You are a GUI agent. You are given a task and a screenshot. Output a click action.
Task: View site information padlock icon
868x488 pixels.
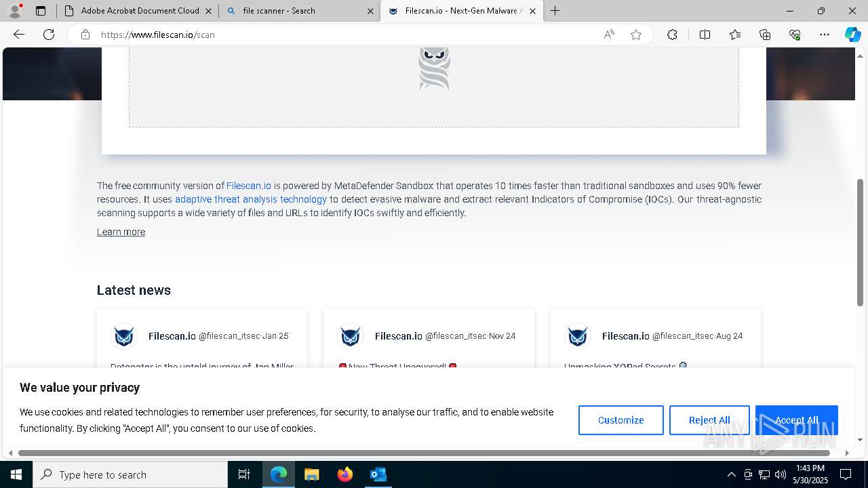(x=85, y=35)
